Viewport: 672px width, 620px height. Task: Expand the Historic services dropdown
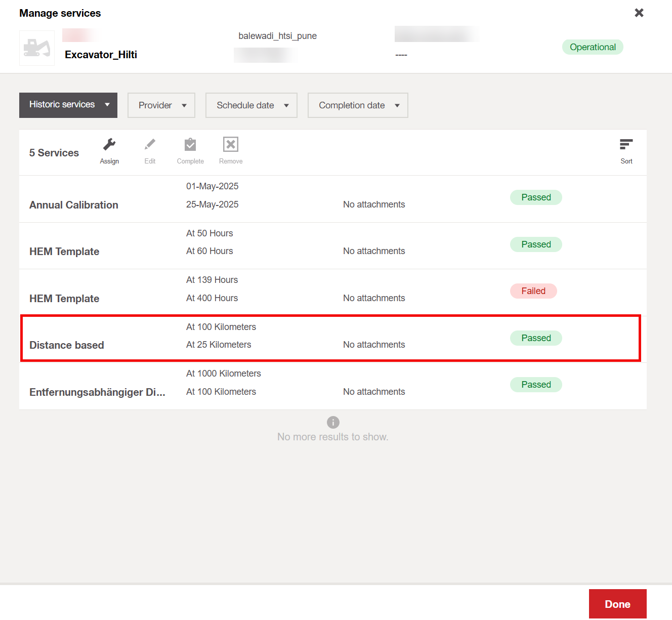point(68,105)
